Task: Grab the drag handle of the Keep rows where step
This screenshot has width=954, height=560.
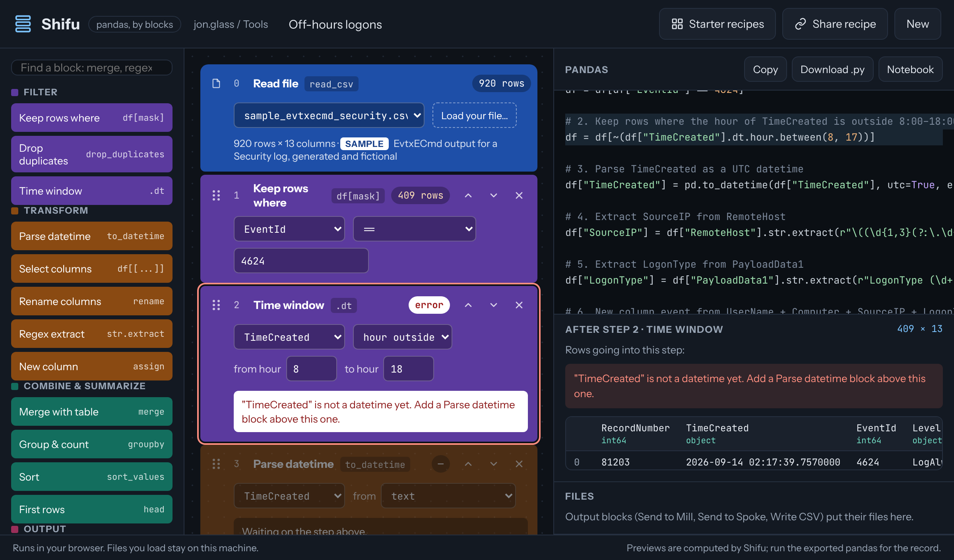Action: click(216, 195)
